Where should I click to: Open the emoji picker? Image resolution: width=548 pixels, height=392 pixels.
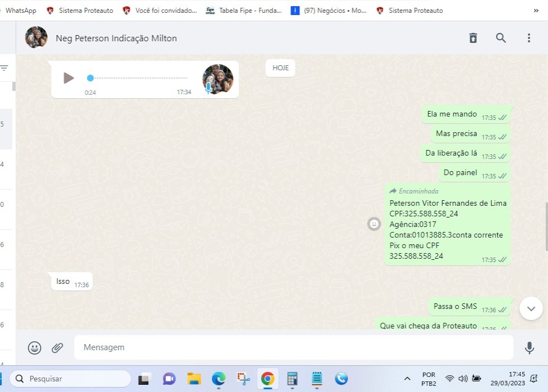coord(35,348)
